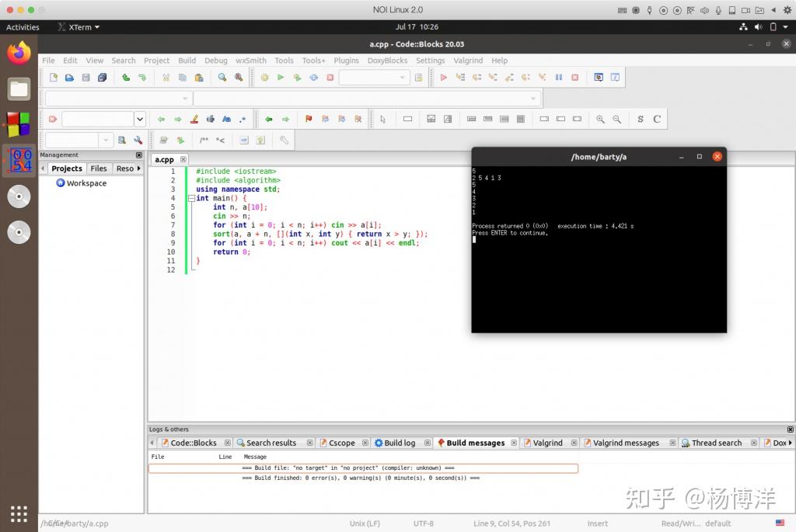Click the New file toolbar icon
Screen dimensions: 796x532
[x=53, y=78]
